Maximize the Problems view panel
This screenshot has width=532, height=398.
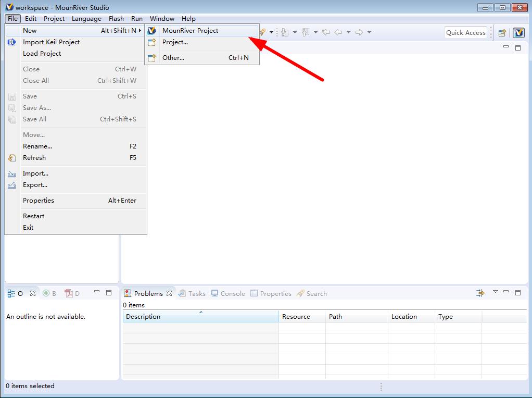(x=518, y=293)
